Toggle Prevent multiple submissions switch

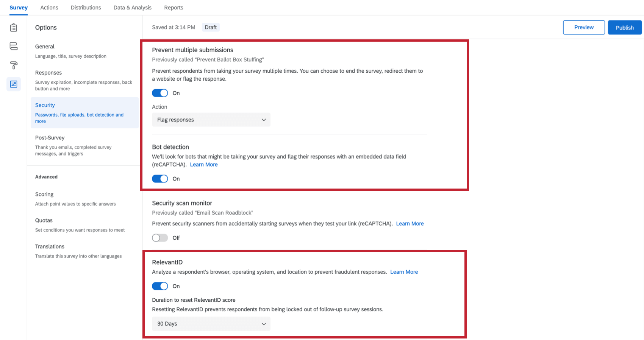(160, 93)
